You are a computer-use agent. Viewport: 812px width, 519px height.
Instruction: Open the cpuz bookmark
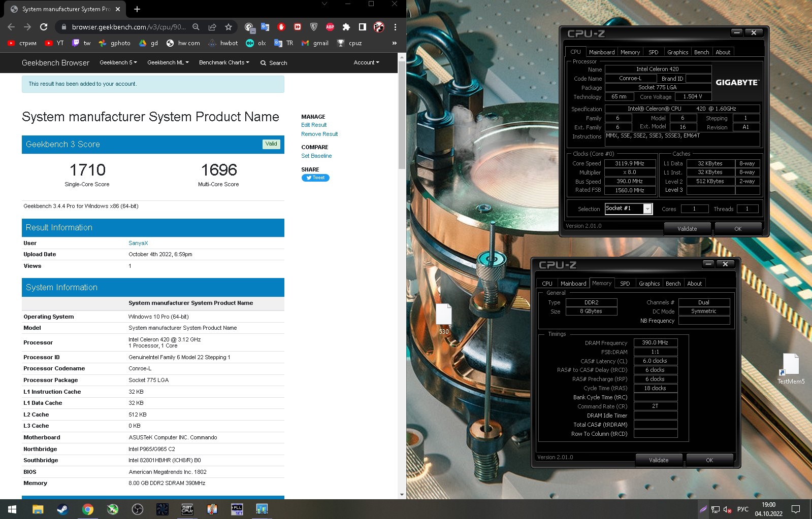350,43
